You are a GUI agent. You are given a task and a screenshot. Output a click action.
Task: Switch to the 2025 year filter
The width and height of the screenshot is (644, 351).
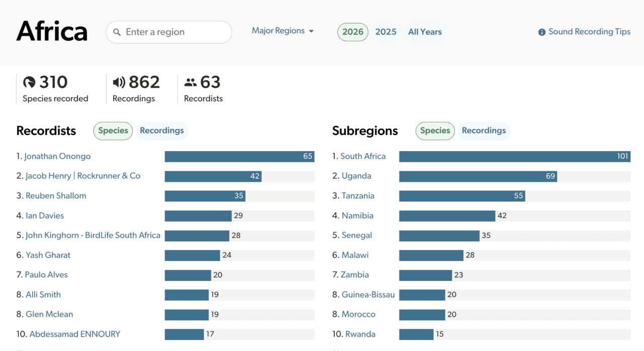386,32
